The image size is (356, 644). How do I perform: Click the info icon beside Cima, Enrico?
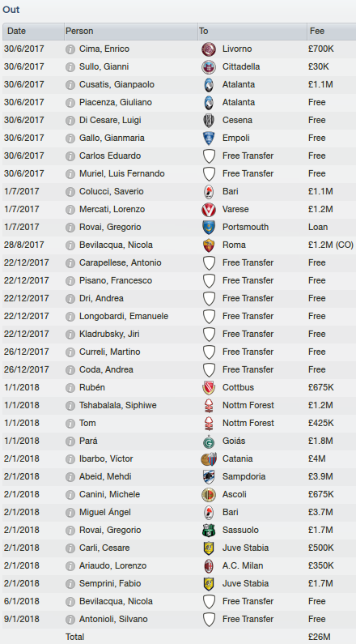(70, 49)
